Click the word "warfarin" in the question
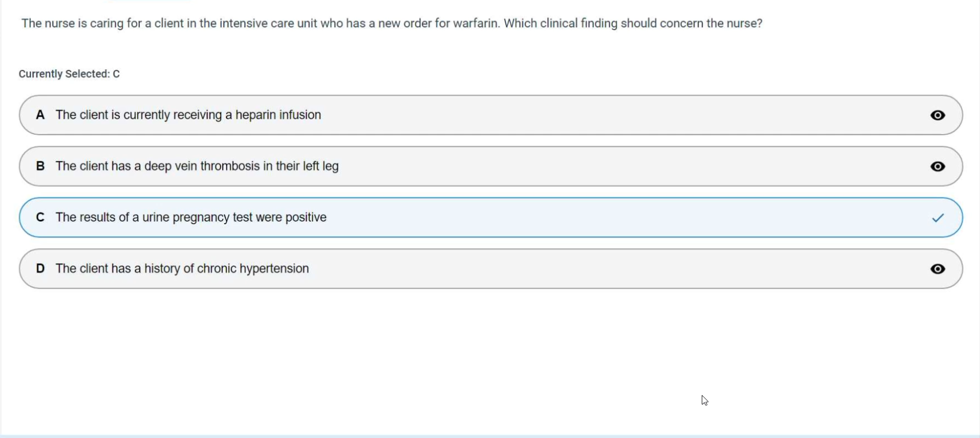 [x=477, y=24]
